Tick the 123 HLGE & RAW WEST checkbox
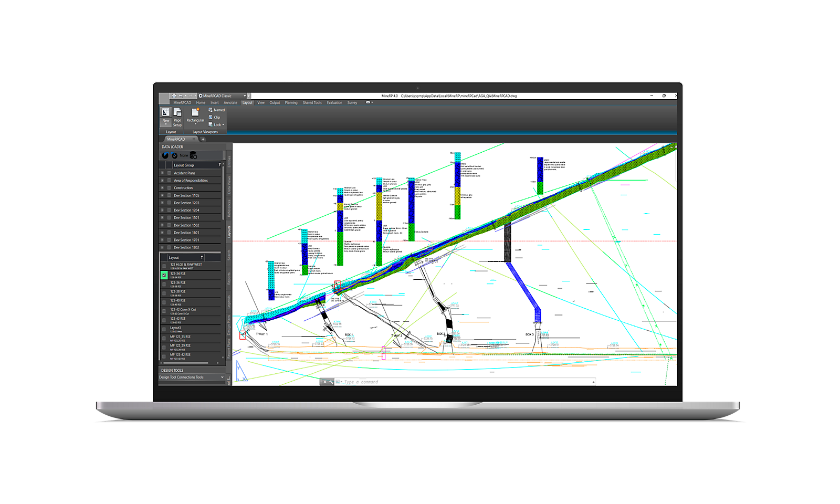 coord(164,266)
